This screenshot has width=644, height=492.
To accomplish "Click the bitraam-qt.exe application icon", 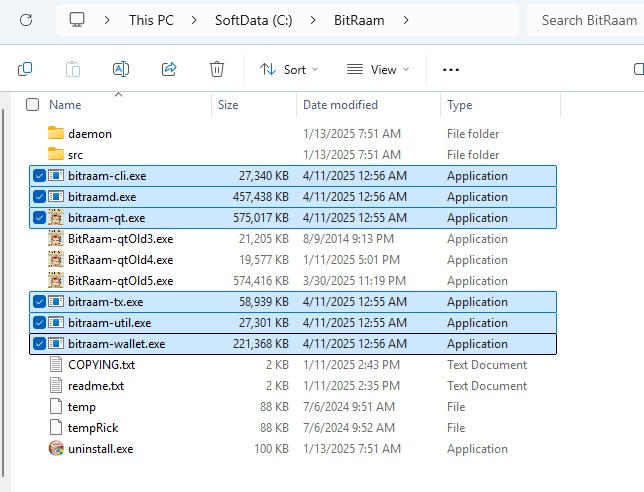I will pos(56,217).
